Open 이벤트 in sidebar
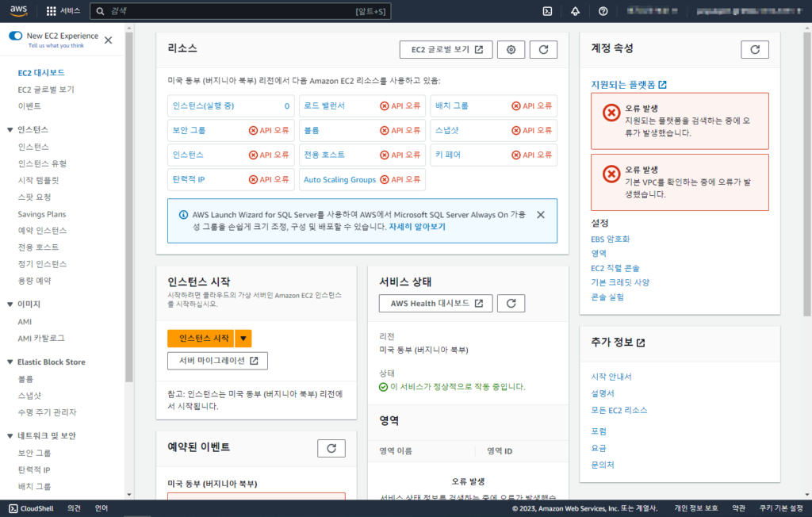Image resolution: width=812 pixels, height=517 pixels. (x=29, y=106)
